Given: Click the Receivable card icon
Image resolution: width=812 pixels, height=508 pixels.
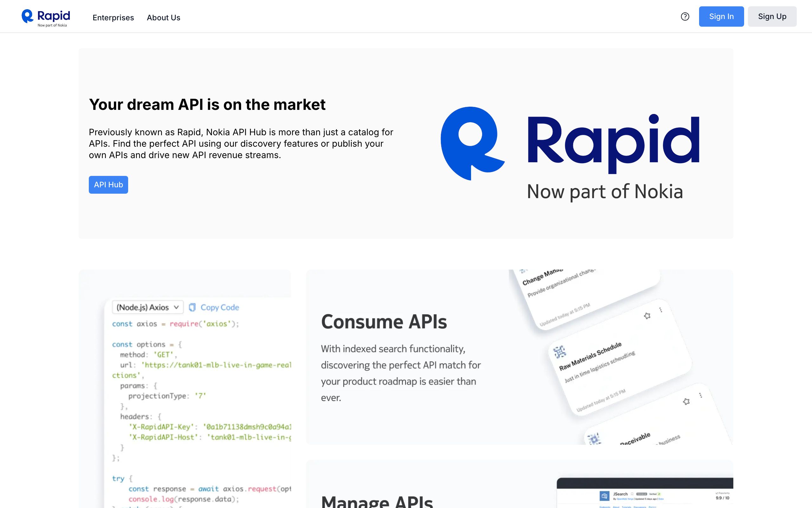Looking at the screenshot, I should 594,439.
